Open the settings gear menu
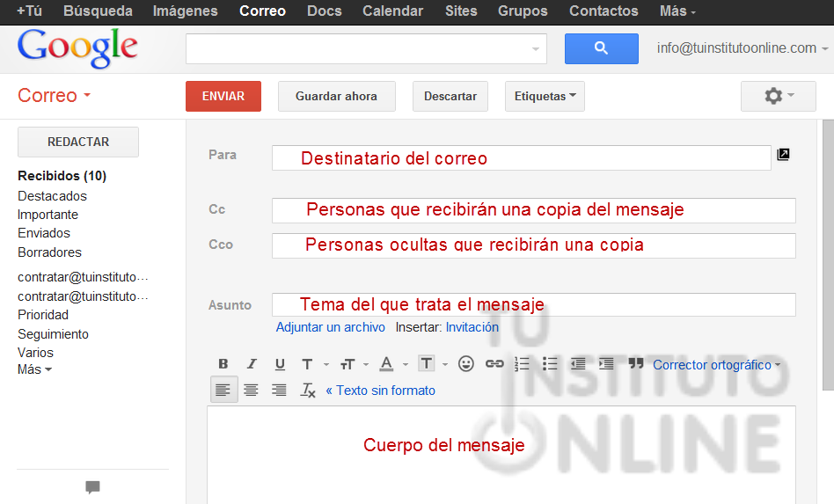The image size is (834, 504). click(779, 96)
